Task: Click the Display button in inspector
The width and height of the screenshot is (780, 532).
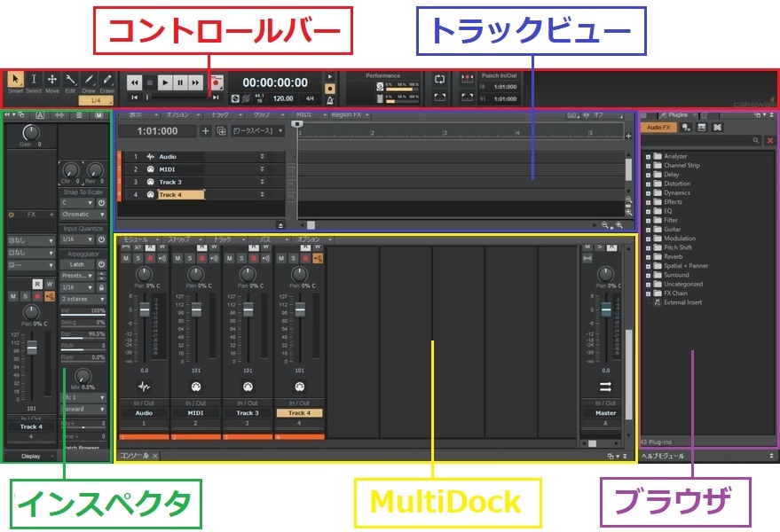Action: click(x=31, y=456)
